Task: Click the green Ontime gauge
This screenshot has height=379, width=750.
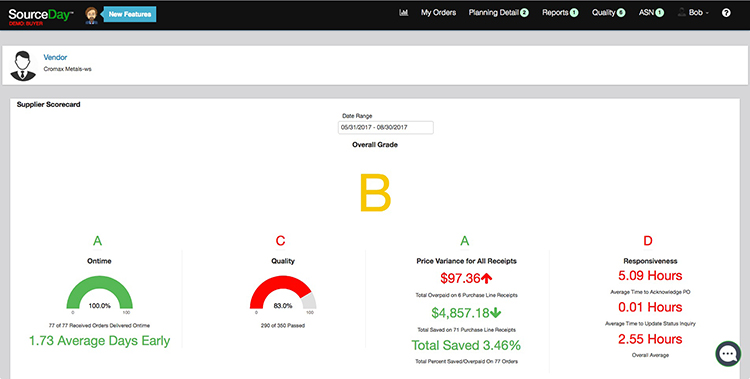Action: tap(99, 292)
